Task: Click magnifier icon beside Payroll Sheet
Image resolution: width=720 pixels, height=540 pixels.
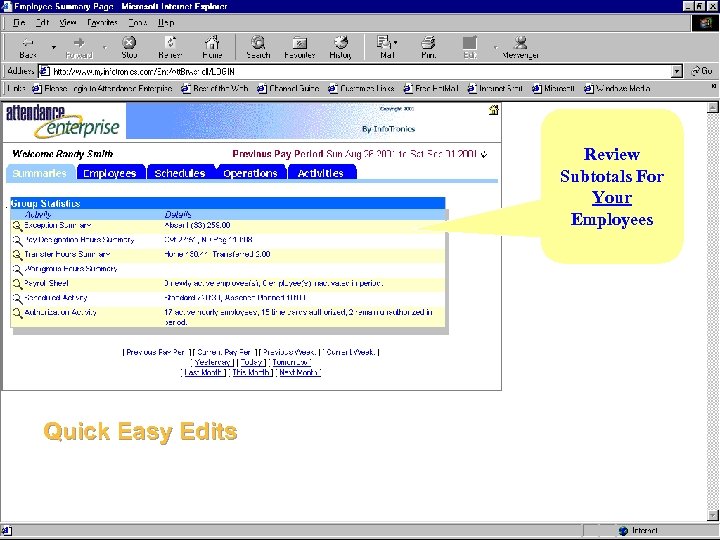Action: click(x=17, y=284)
